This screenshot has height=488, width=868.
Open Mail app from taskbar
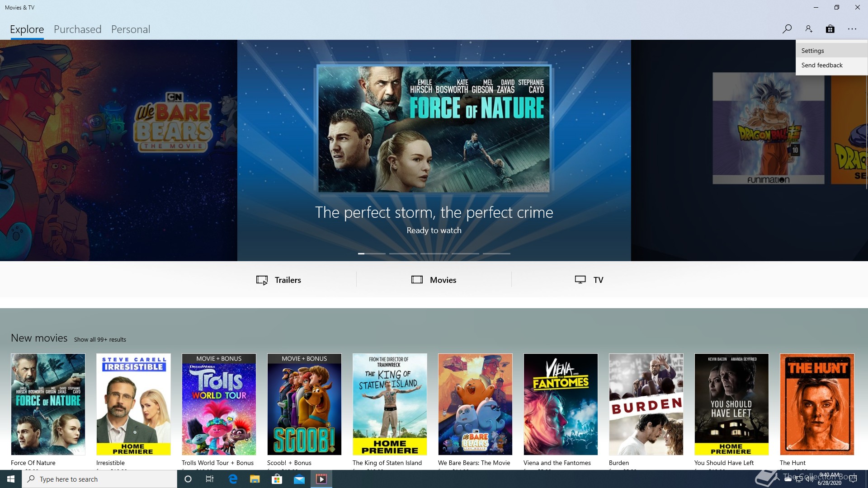[x=299, y=479]
